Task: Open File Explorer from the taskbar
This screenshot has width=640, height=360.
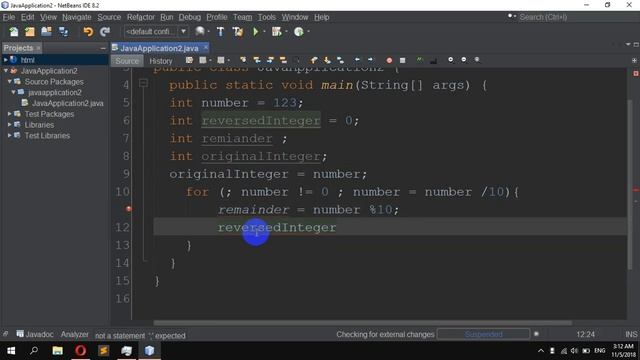Action: 58,350
